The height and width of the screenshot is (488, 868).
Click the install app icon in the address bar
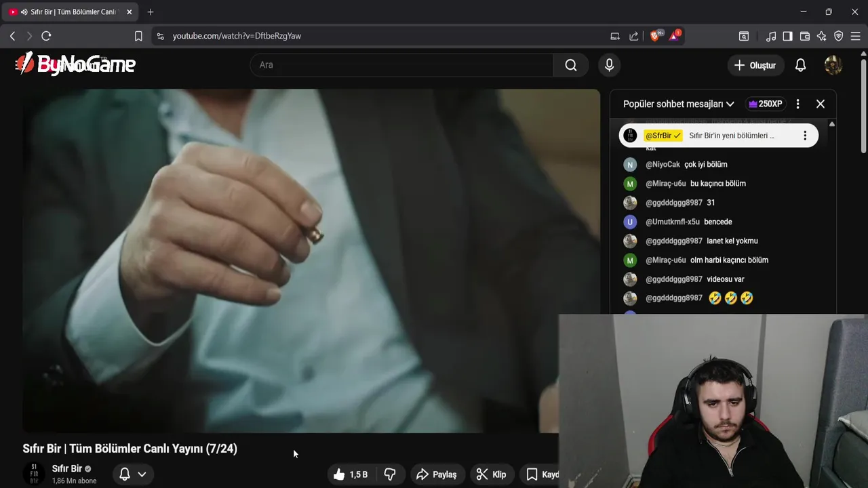coord(615,36)
